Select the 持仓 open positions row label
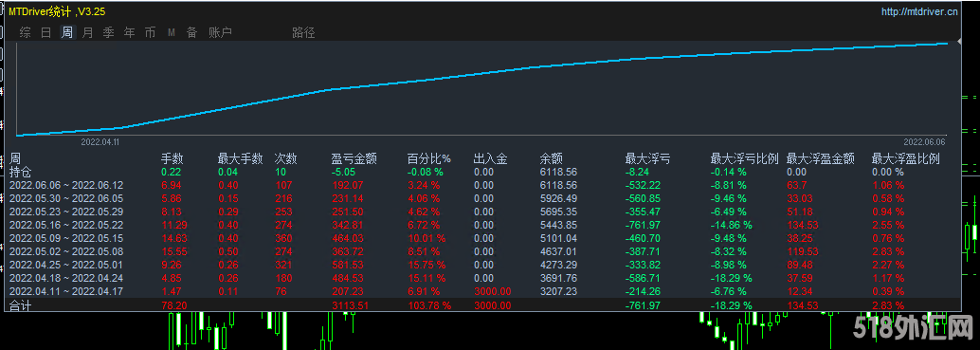Screen dimensions: 980x350 click(21, 172)
